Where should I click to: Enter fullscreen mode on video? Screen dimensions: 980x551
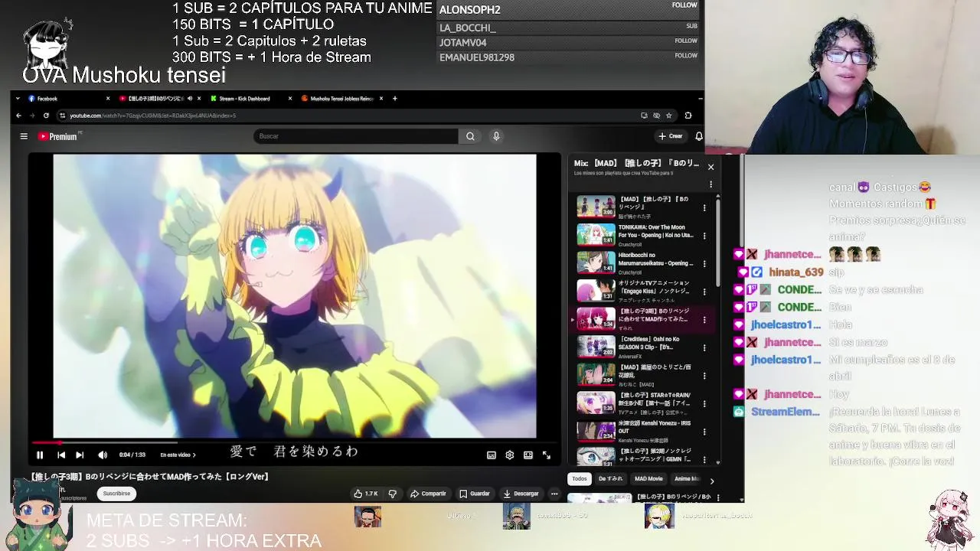547,455
